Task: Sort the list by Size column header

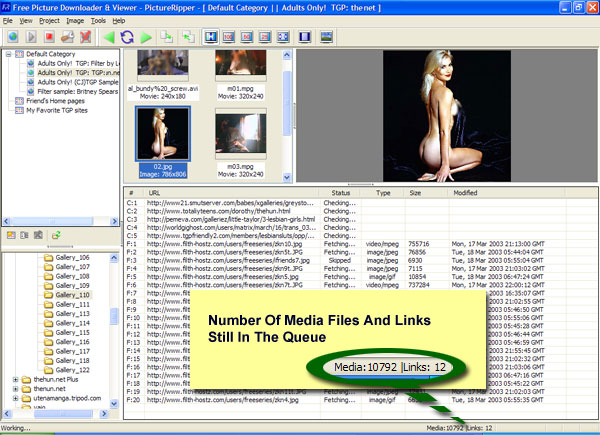Action: 426,193
